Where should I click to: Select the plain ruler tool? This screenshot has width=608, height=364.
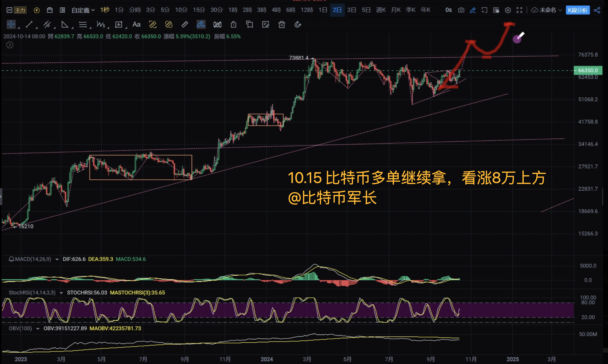185,24
